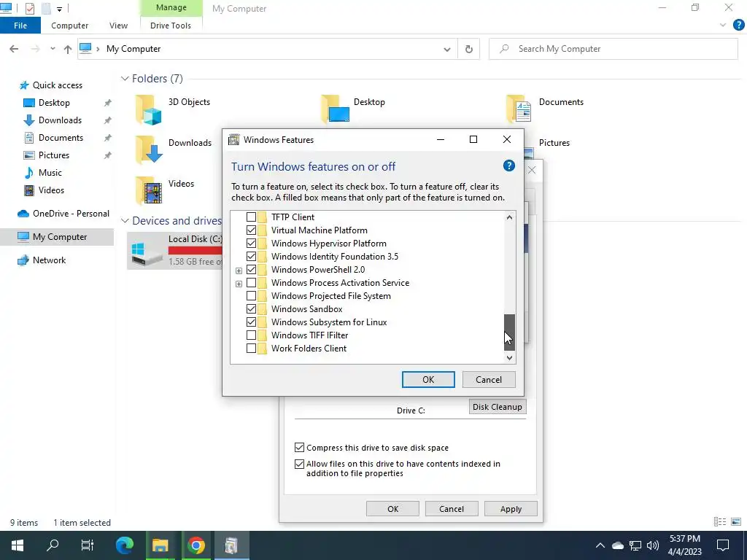
Task: Open taskbar search magnifier
Action: point(53,545)
